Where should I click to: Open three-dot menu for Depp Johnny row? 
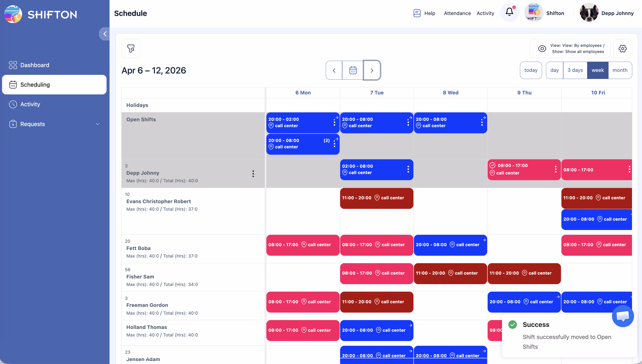click(253, 174)
